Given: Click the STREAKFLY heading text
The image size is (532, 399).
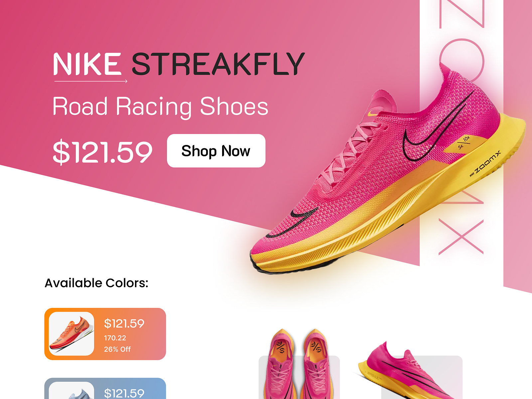Looking at the screenshot, I should coord(218,64).
